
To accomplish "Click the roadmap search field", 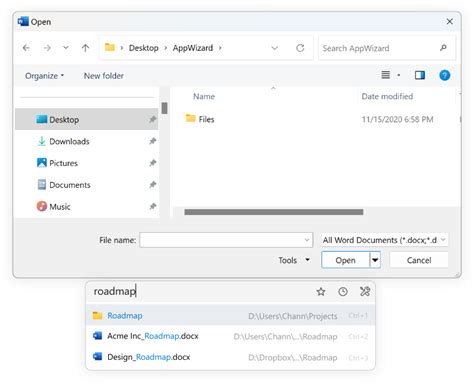I will click(200, 292).
